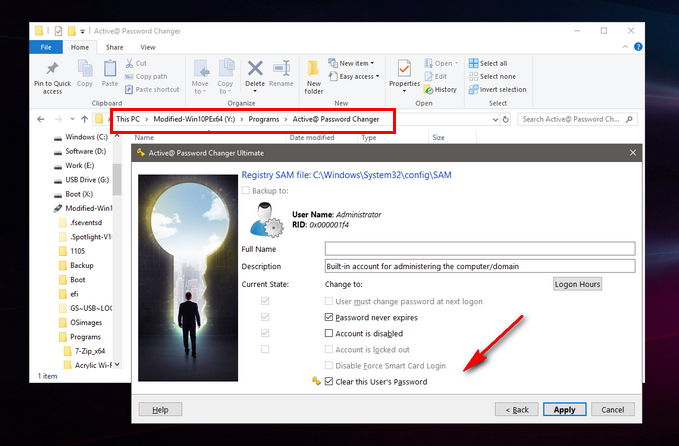Image resolution: width=679 pixels, height=446 pixels.
Task: Click the Back button in dialog
Action: (517, 410)
